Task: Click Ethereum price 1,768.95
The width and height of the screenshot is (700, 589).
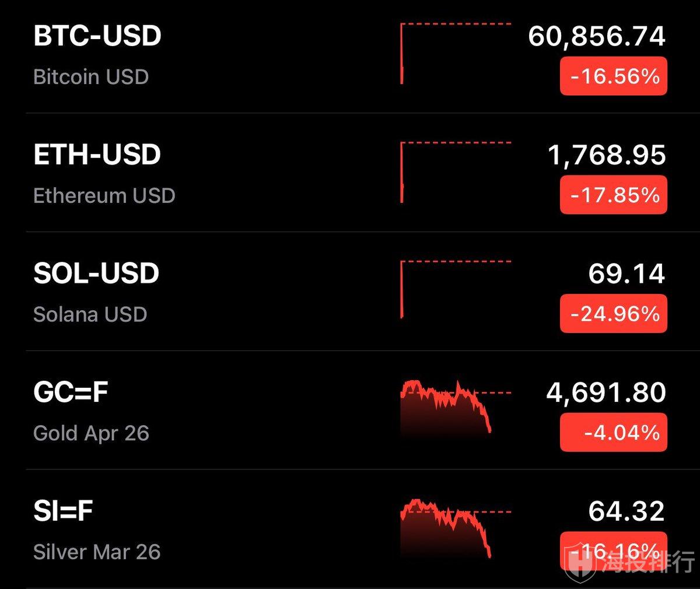Action: pyautogui.click(x=606, y=155)
